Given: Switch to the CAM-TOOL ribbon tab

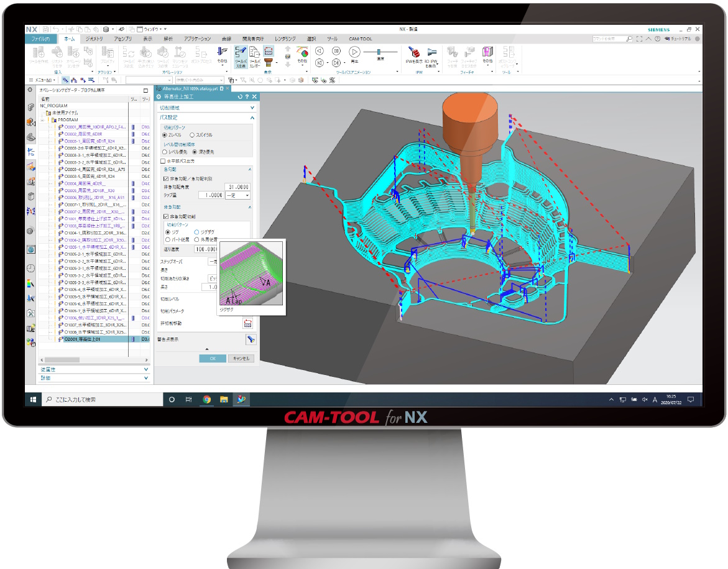Looking at the screenshot, I should pyautogui.click(x=360, y=39).
